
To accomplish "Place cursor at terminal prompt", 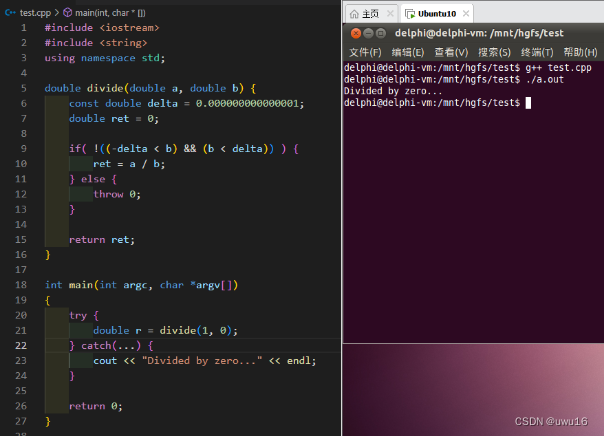I will (x=528, y=103).
